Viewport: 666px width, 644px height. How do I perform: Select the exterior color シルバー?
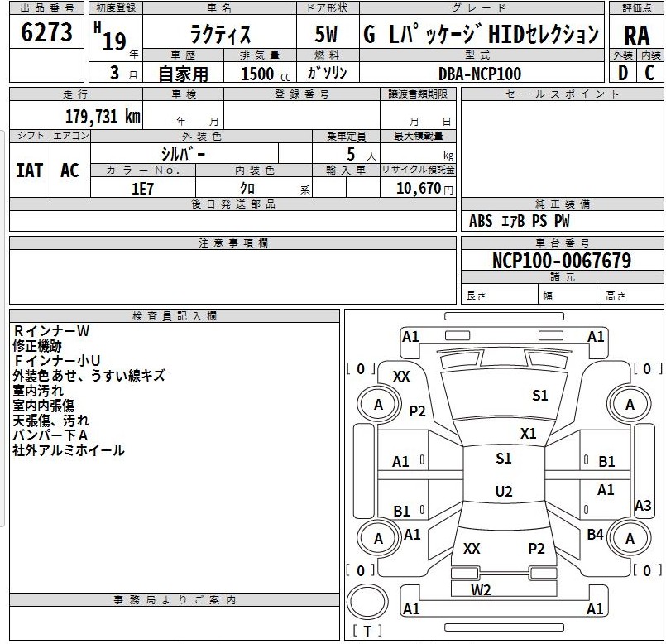click(183, 153)
